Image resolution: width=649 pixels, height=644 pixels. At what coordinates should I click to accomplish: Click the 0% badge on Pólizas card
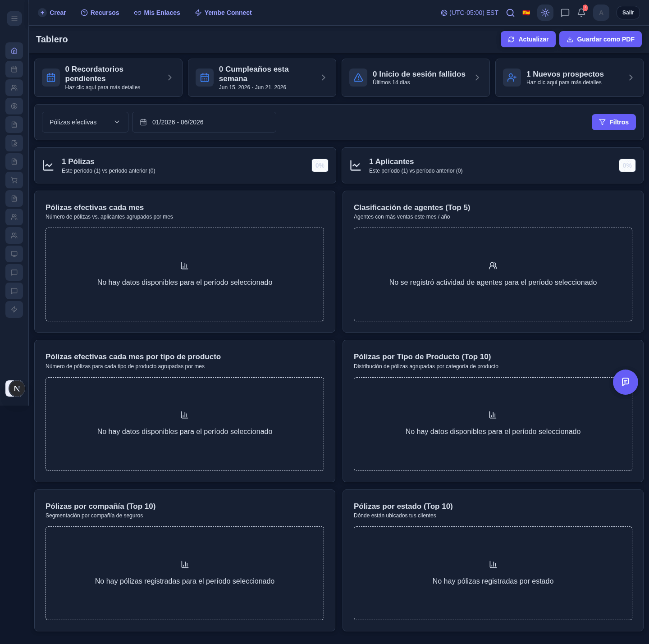click(320, 165)
